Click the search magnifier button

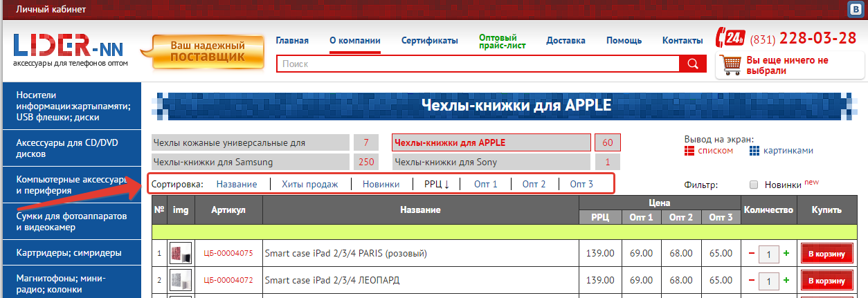[x=692, y=64]
